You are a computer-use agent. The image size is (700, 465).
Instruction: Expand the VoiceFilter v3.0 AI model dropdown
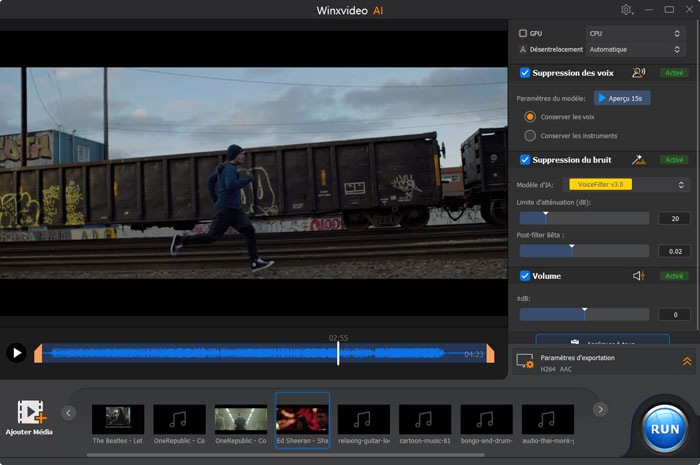pos(628,184)
